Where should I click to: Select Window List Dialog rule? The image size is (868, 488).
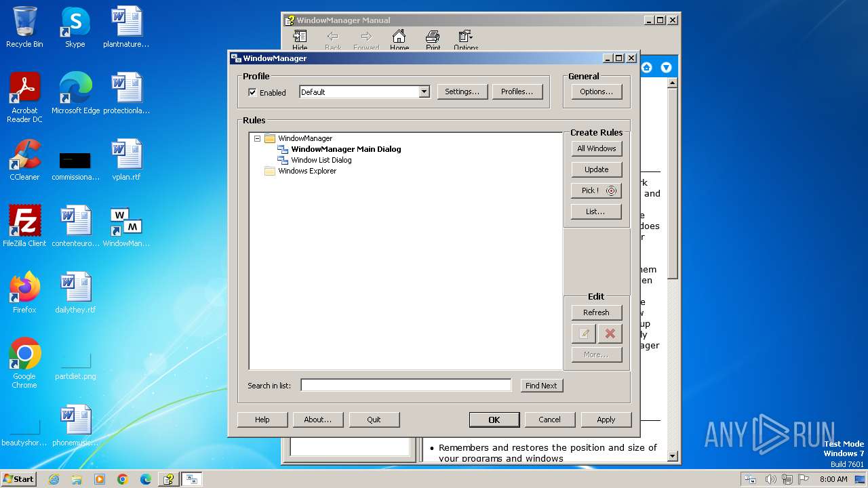[321, 160]
